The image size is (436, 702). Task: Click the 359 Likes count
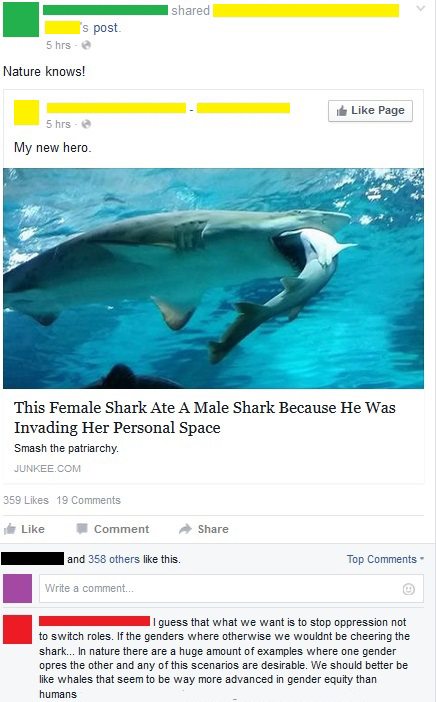26,500
